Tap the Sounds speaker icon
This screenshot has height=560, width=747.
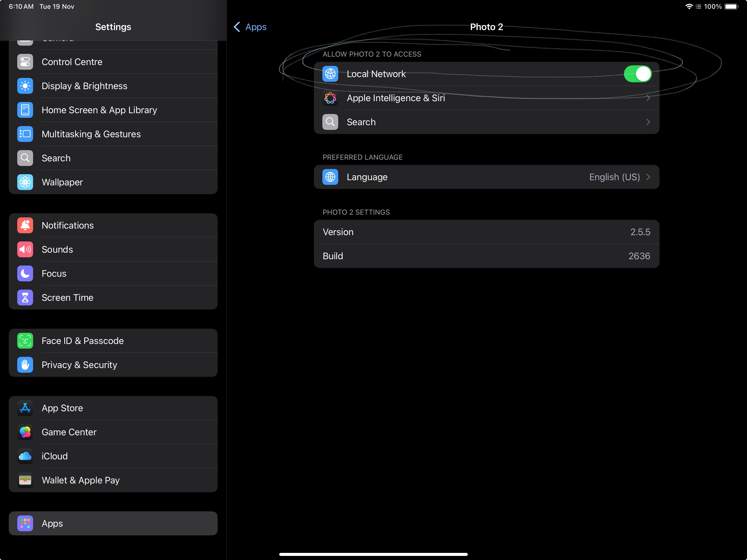(x=25, y=249)
